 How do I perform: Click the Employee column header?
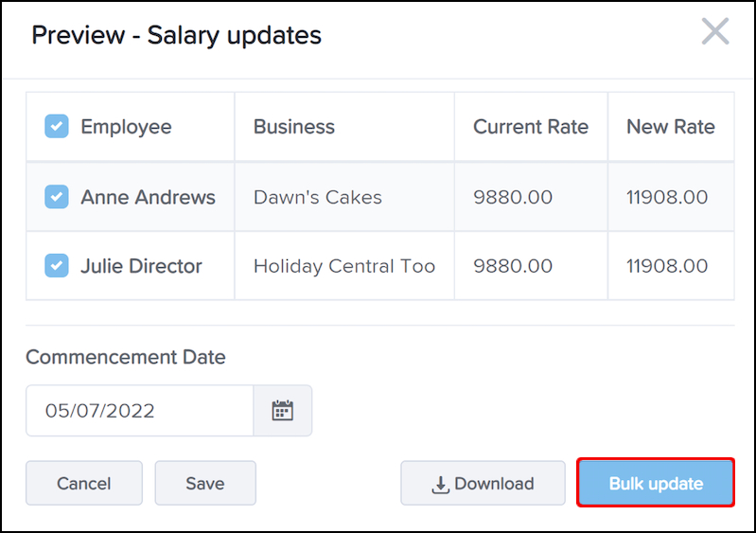pos(126,127)
